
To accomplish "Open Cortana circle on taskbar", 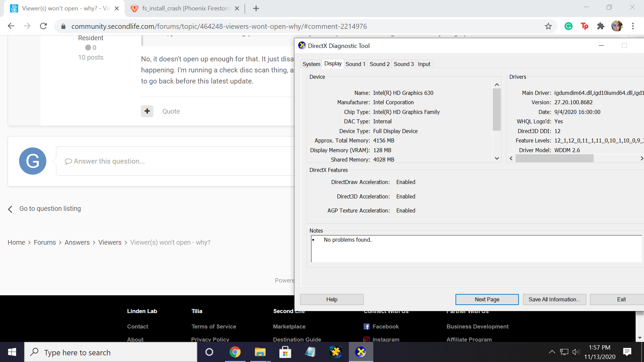I will pos(209,352).
